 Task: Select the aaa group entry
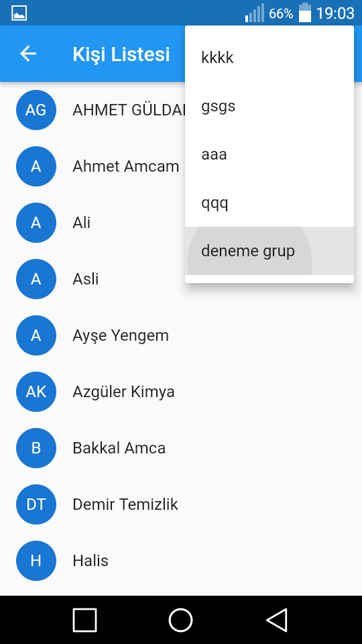point(269,154)
